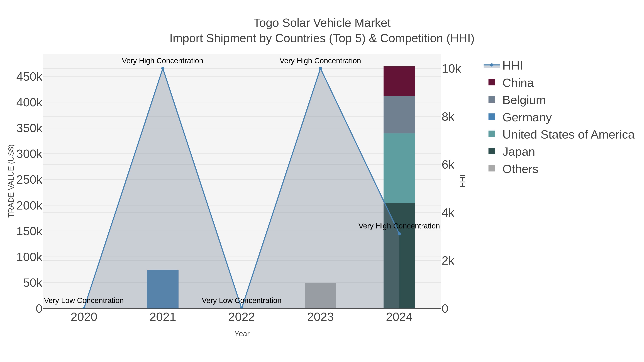
Task: Click 'Very High Concentration' label above 2023
Action: (x=320, y=61)
